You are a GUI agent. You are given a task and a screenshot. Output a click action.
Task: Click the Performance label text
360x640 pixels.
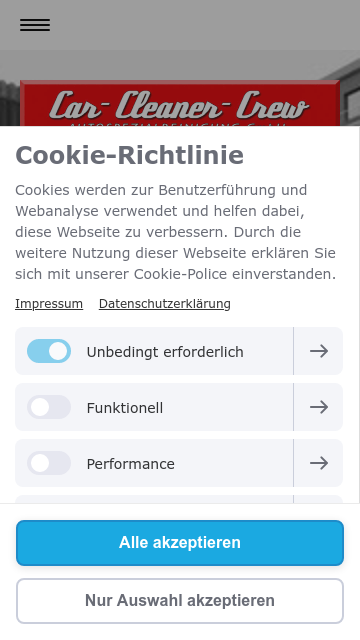[x=131, y=464]
